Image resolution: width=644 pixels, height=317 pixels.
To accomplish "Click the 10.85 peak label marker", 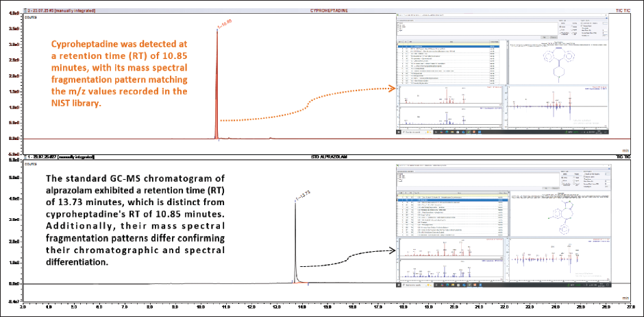I will [x=225, y=25].
